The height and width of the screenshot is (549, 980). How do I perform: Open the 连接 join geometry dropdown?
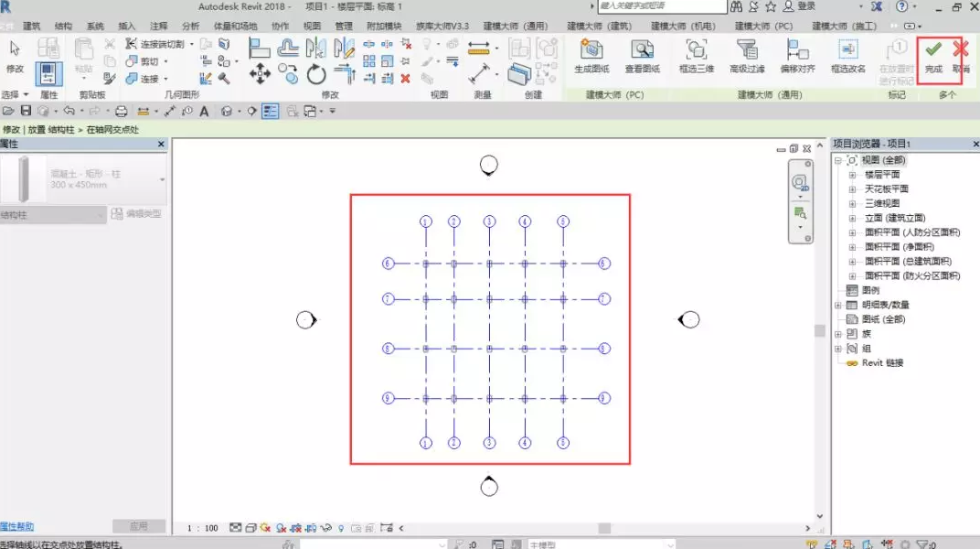[165, 79]
